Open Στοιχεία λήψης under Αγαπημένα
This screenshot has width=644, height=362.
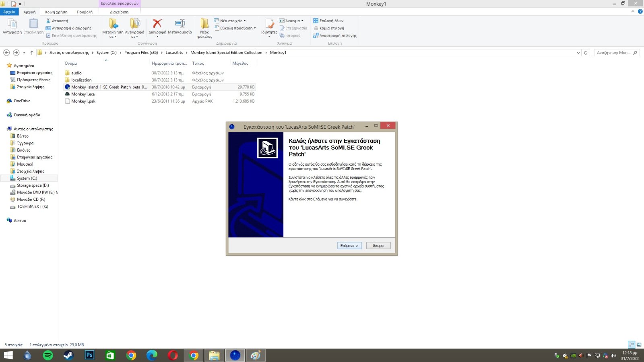point(31,87)
